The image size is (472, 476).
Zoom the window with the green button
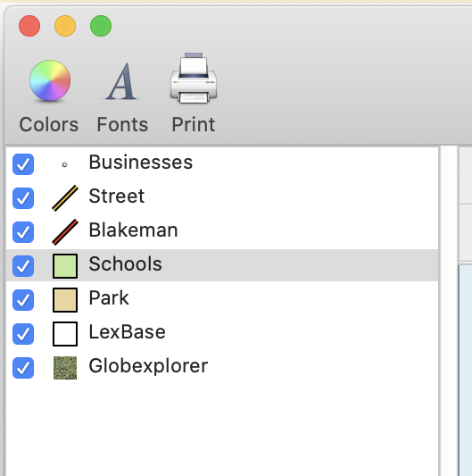pyautogui.click(x=101, y=26)
